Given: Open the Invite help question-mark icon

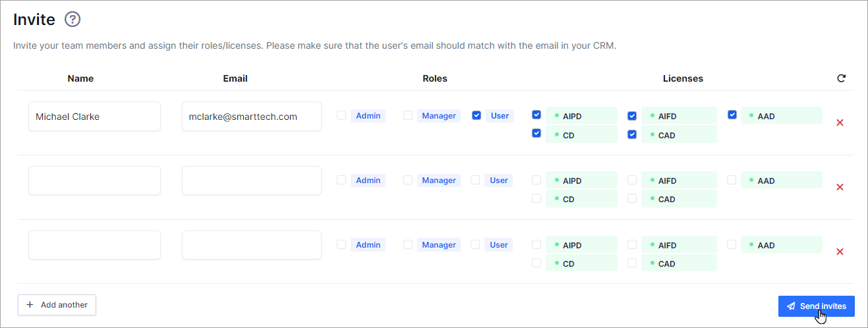Looking at the screenshot, I should (72, 20).
